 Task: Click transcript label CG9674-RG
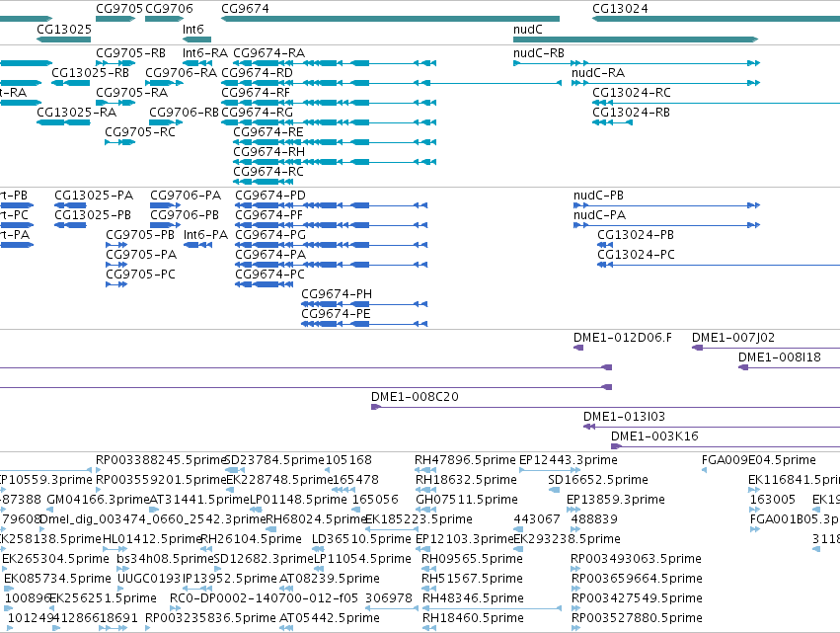coord(258,113)
